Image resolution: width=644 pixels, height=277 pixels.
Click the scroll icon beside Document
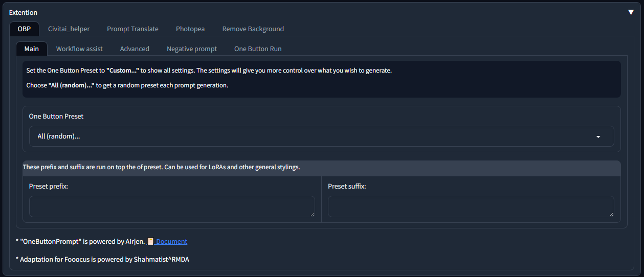pyautogui.click(x=150, y=241)
